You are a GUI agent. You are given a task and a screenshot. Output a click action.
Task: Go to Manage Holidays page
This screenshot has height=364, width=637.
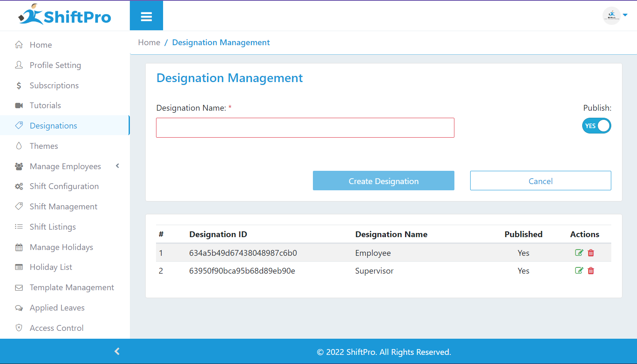61,247
